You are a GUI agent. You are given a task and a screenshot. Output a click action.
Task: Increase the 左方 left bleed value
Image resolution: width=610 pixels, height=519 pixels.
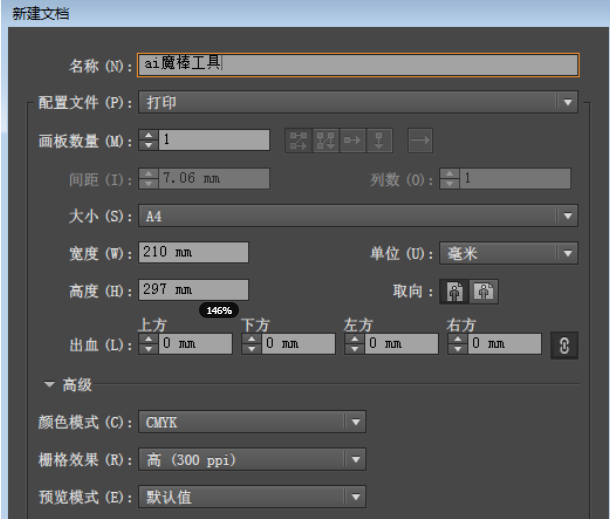354,338
